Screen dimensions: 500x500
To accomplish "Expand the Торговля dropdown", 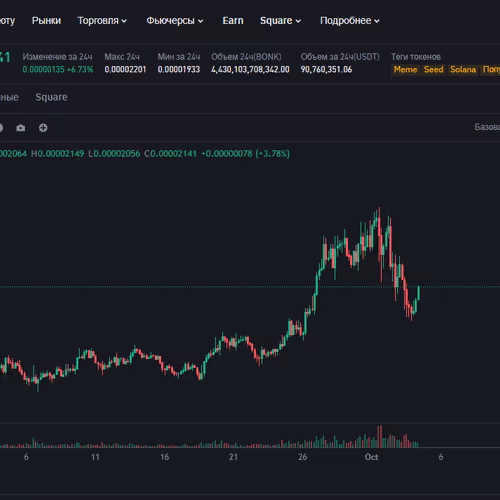I will (x=102, y=21).
